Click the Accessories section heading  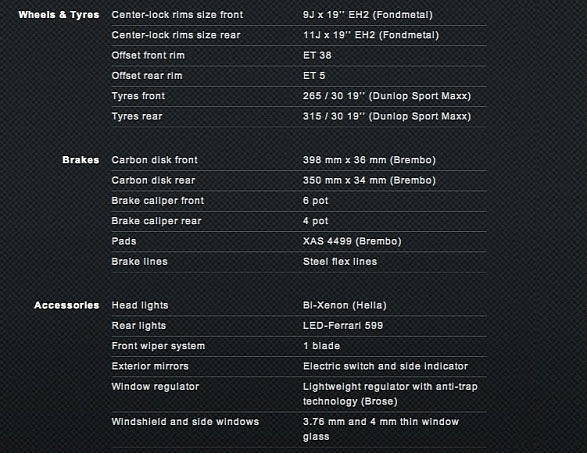[67, 305]
